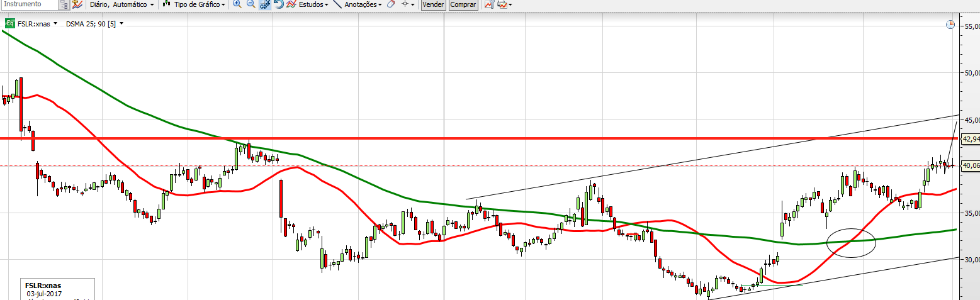
Task: Select the eraser annotation tool
Action: [391, 4]
